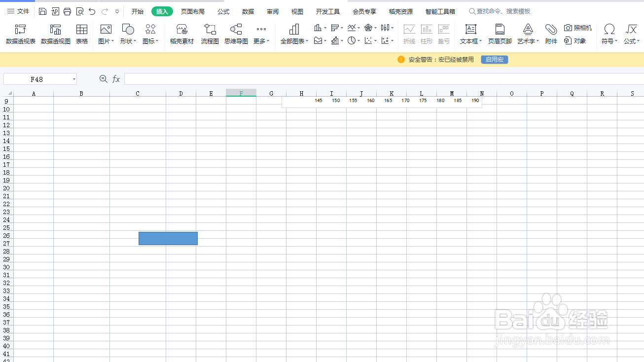Click the fx insert function icon
This screenshot has height=362, width=644.
click(x=116, y=79)
